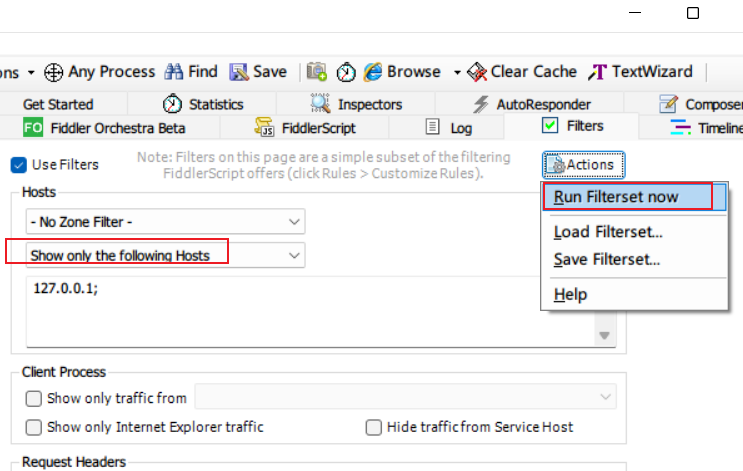Choose Save Filterset... from the menu
Screen dimensions: 743x471
[x=607, y=260]
